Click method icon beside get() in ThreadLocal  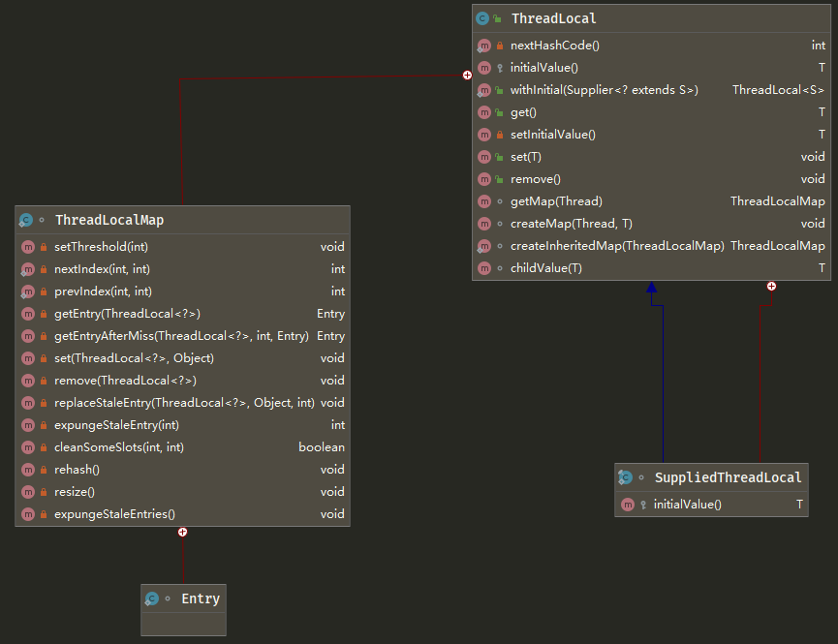point(483,112)
